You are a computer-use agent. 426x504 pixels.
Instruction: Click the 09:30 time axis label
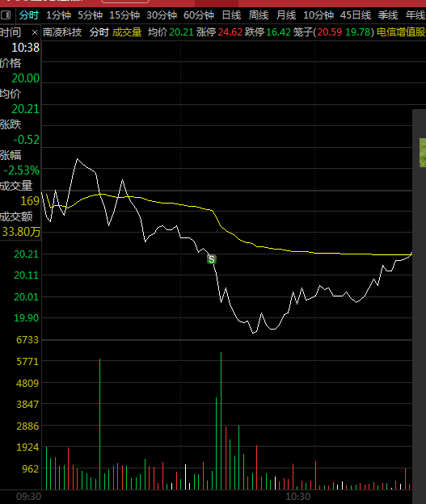[x=28, y=497]
